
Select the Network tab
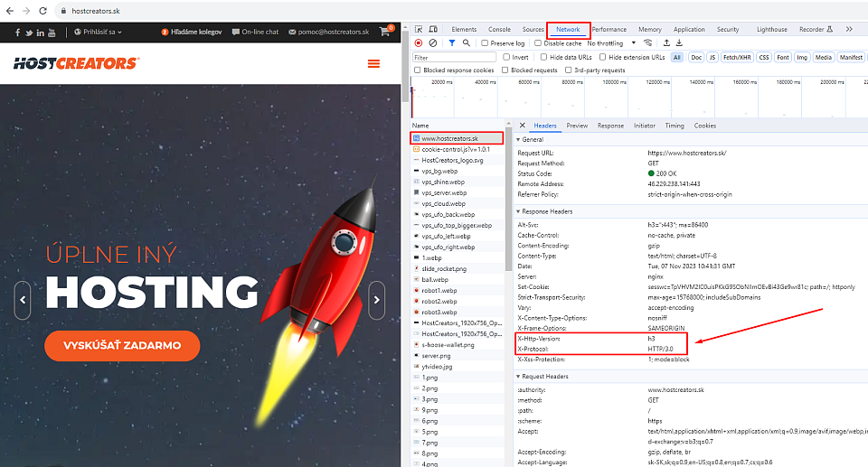[568, 29]
